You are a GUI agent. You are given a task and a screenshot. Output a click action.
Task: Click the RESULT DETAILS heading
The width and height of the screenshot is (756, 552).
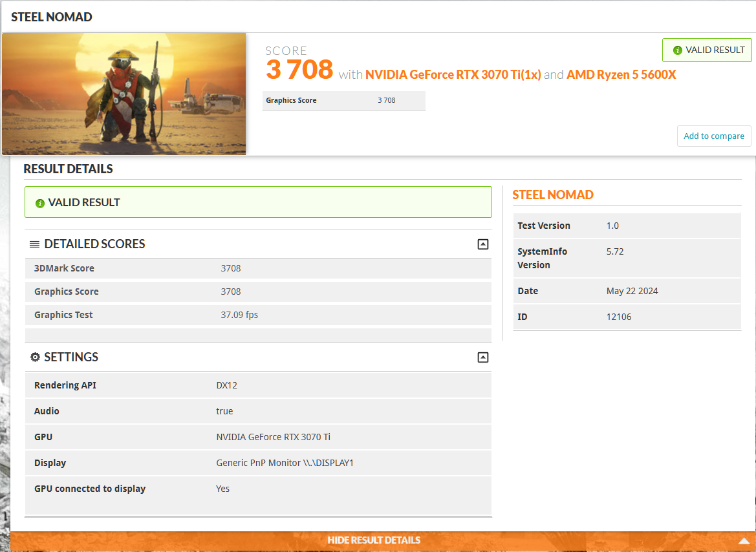pyautogui.click(x=68, y=169)
